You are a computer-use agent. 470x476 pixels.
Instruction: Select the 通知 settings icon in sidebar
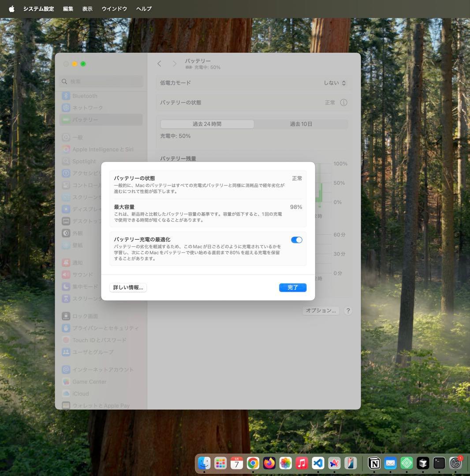[x=65, y=262]
